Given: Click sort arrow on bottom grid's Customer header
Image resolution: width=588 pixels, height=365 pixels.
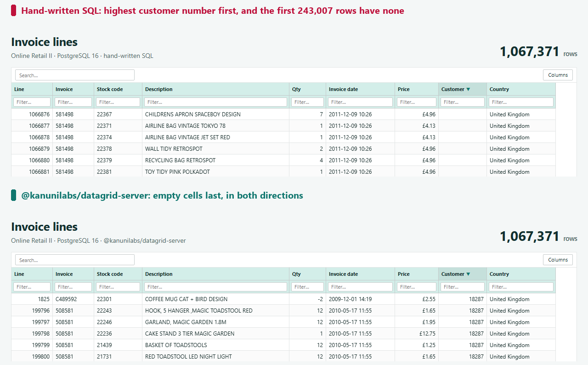Looking at the screenshot, I should (x=468, y=274).
